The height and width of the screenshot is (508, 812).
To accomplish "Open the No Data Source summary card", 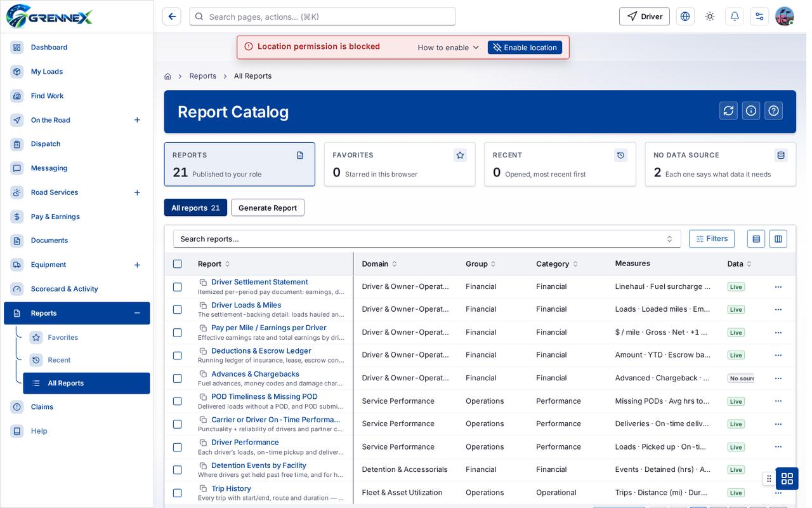I will 721,164.
